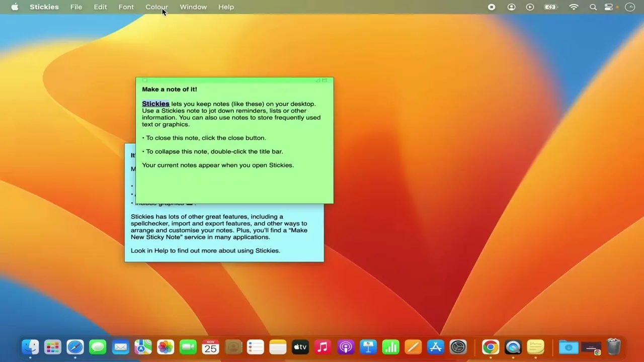Viewport: 644px width, 362px height.
Task: Open Pages from the Dock
Action: pyautogui.click(x=413, y=347)
